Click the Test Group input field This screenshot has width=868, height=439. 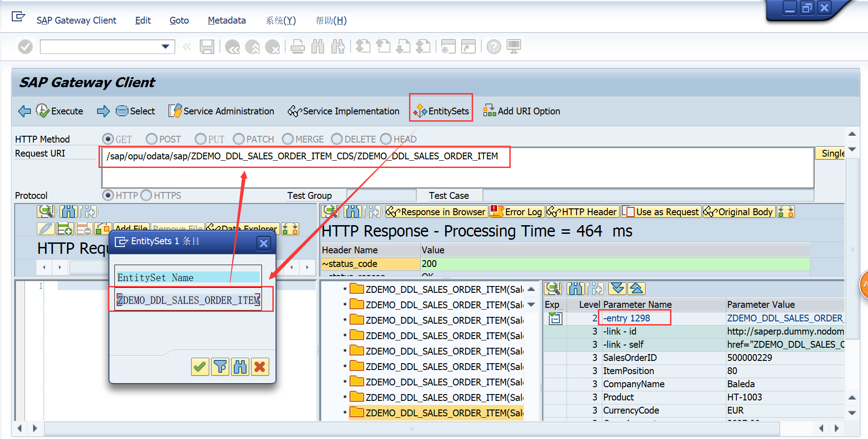(x=381, y=195)
